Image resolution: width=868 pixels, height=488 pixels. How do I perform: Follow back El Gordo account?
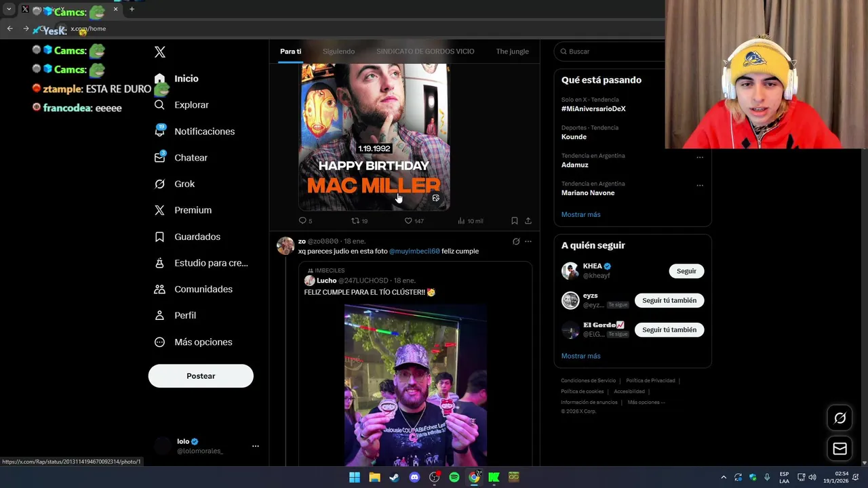coord(669,330)
